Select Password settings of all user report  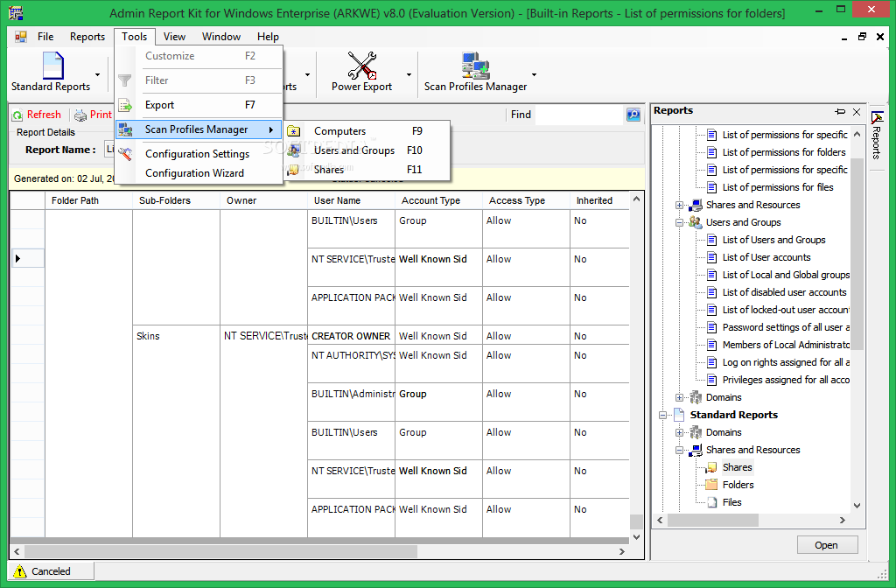(x=786, y=327)
